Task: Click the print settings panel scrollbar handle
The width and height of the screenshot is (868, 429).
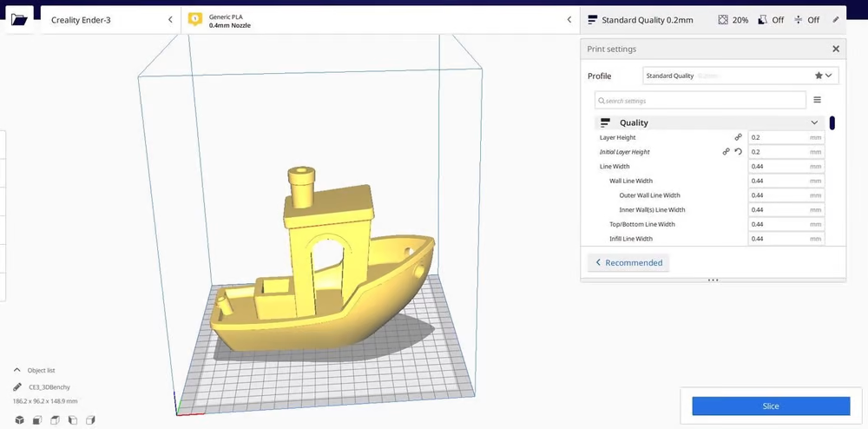Action: [832, 122]
